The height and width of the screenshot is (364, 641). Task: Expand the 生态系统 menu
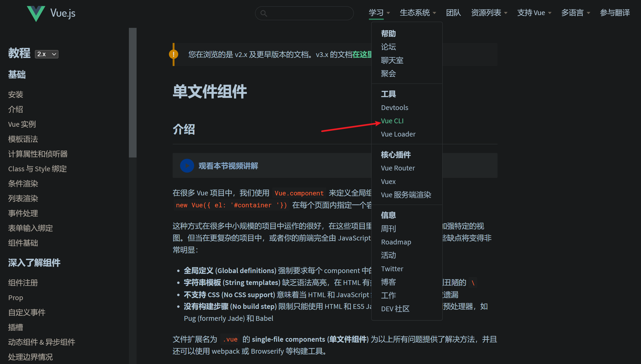tap(418, 13)
